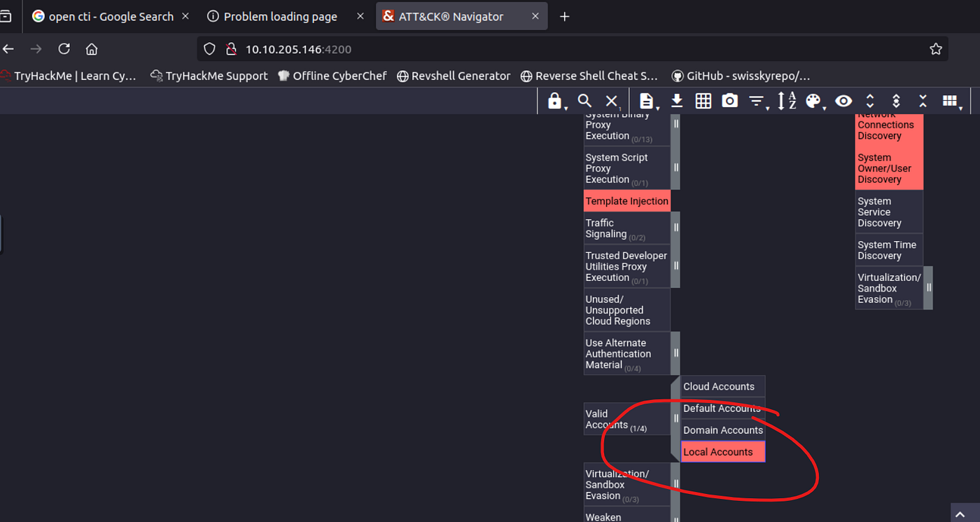This screenshot has height=522, width=980.
Task: Export layer to Excel grid icon
Action: [703, 102]
